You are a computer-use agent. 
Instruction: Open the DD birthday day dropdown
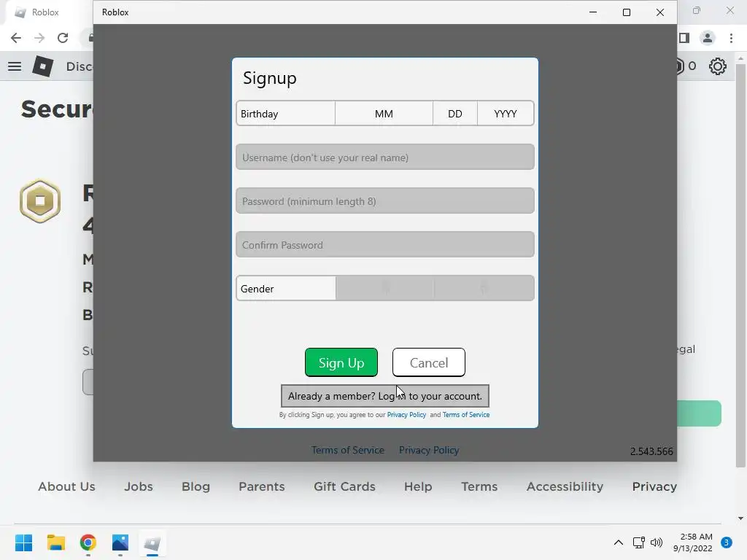455,113
